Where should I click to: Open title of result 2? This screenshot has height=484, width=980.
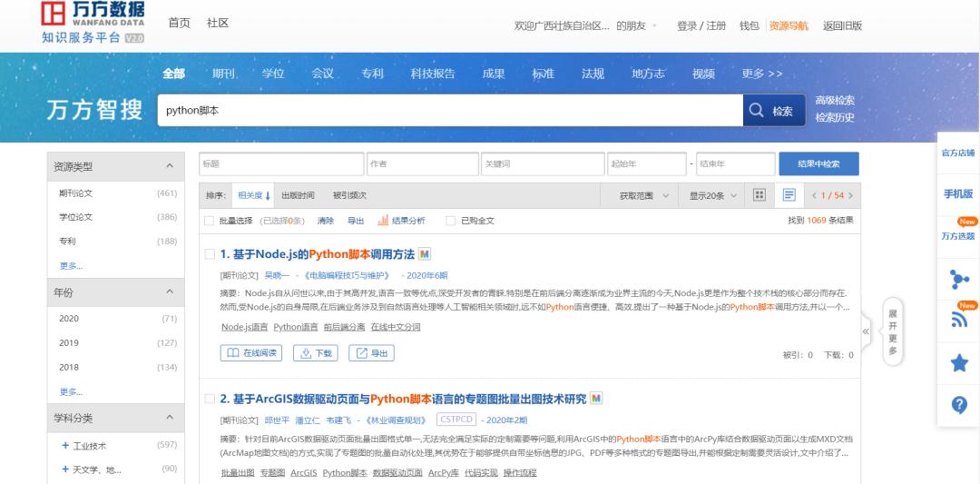click(403, 399)
